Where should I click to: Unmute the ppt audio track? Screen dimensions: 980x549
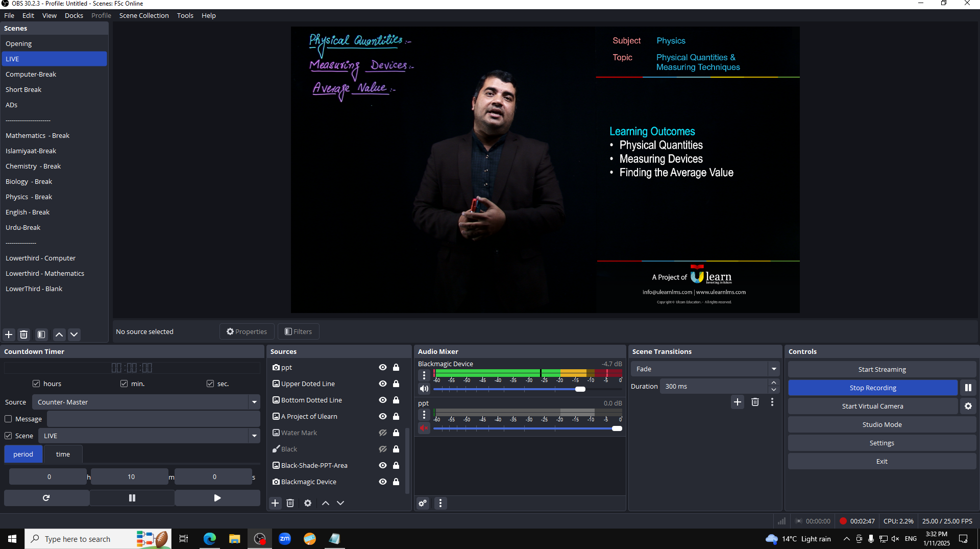(x=424, y=428)
